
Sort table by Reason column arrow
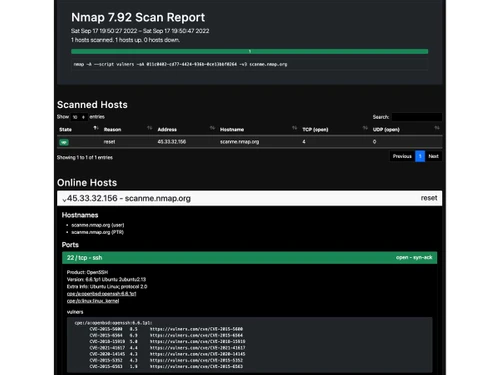150,128
